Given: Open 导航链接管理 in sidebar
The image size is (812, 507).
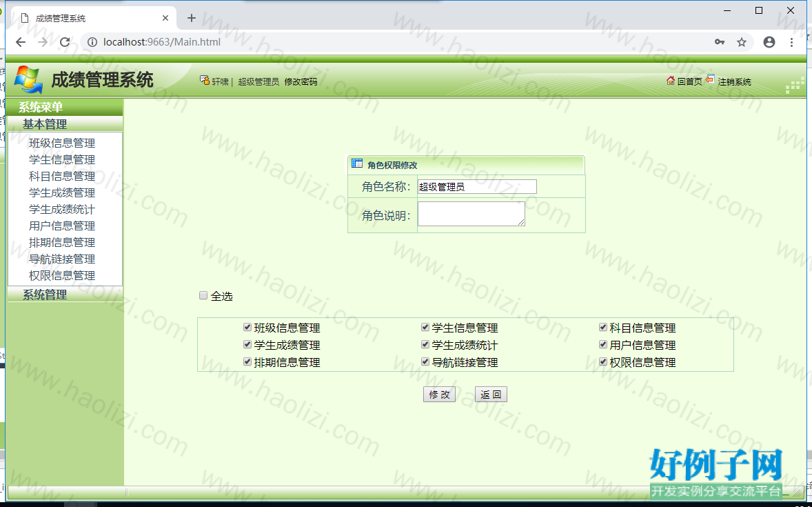Looking at the screenshot, I should tap(62, 259).
